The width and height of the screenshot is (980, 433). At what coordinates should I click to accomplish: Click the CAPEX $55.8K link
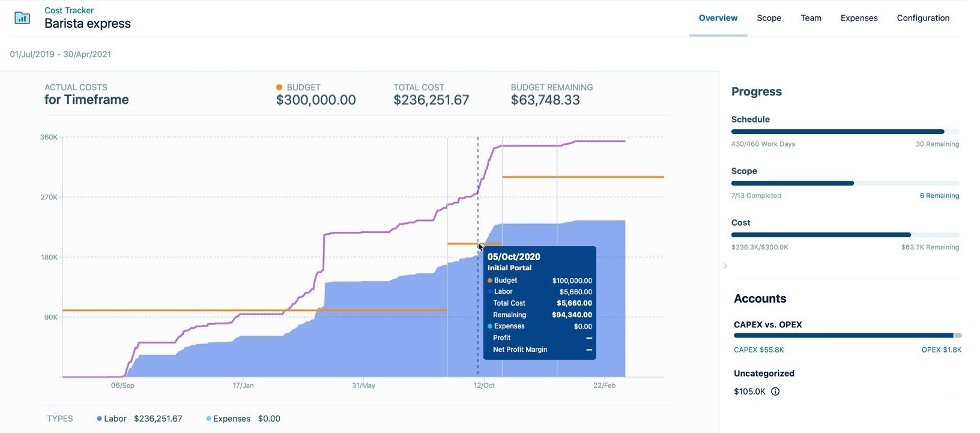pos(758,350)
